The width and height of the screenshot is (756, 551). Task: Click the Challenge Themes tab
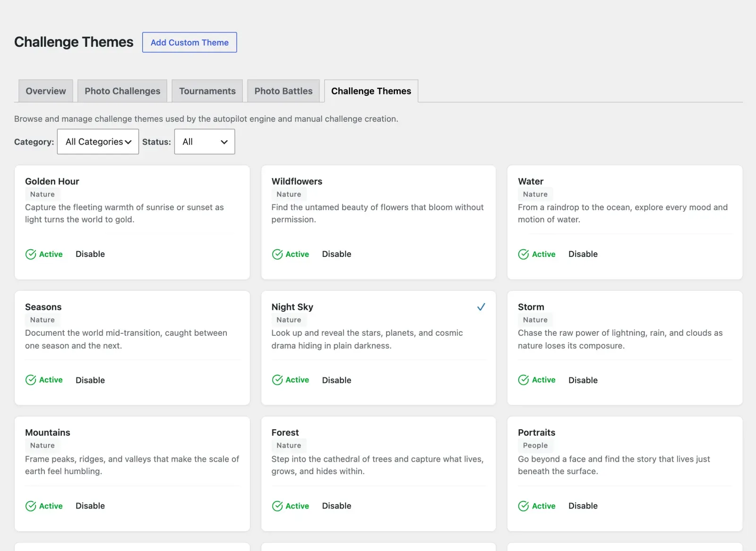[x=371, y=91]
